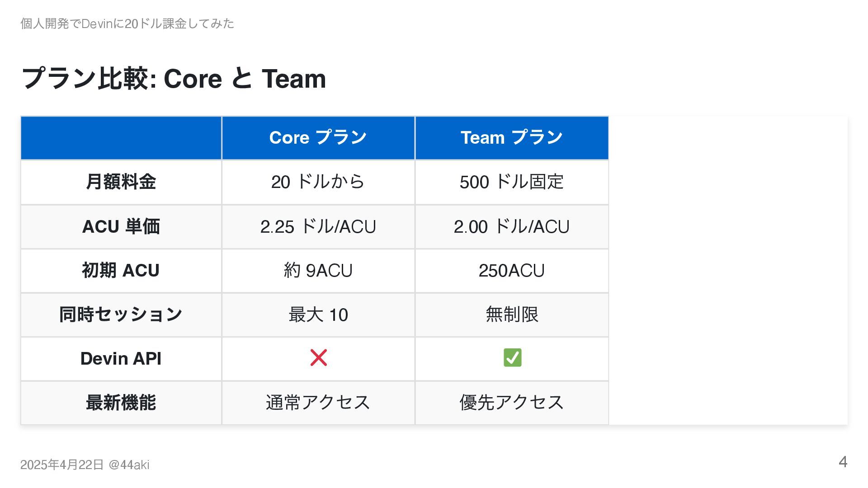The height and width of the screenshot is (488, 868).
Task: Click the footer date and @44aki
Action: pos(85,465)
